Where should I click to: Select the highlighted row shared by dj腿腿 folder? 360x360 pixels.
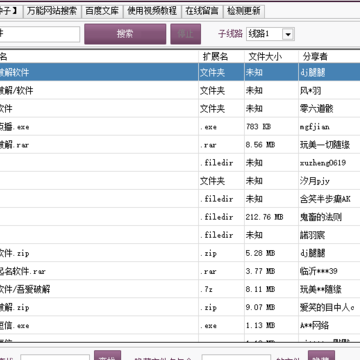(x=180, y=72)
